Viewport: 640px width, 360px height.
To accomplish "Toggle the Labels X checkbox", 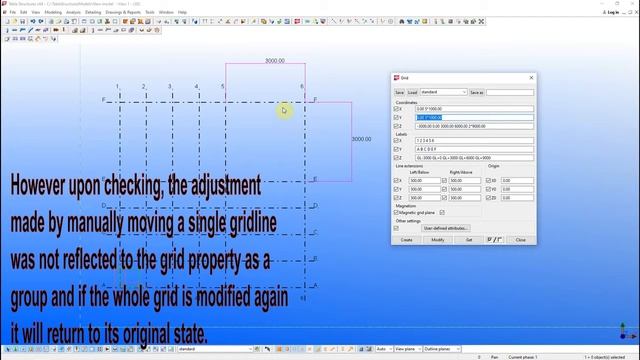I will click(396, 140).
